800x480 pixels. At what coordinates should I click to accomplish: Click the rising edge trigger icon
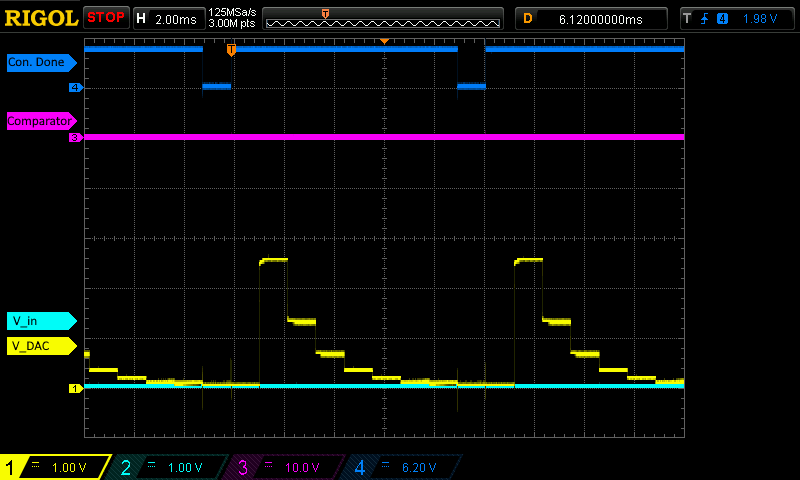coord(705,19)
